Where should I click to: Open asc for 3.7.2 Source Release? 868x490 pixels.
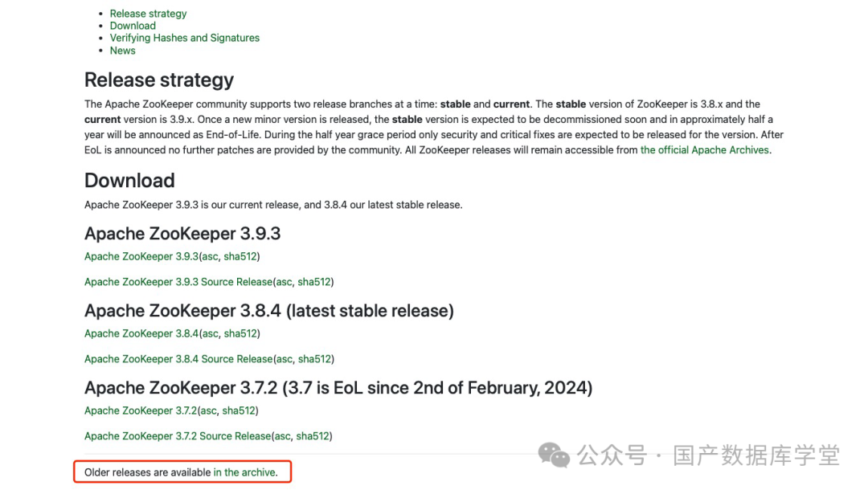(282, 436)
